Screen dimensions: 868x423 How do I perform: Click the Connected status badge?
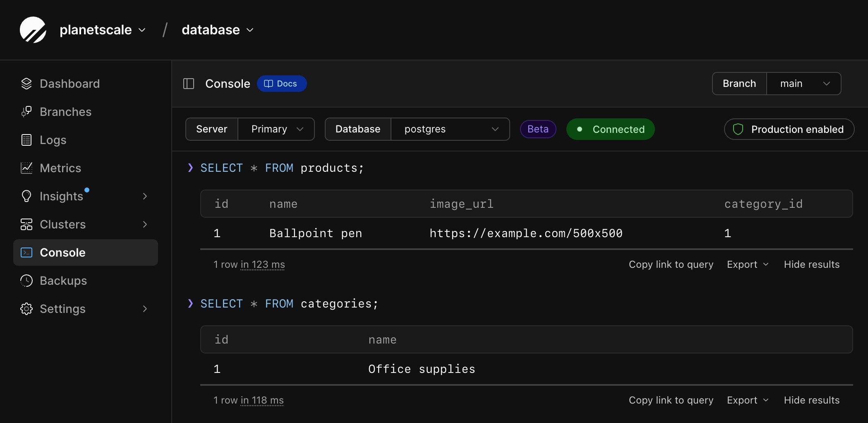tap(610, 129)
